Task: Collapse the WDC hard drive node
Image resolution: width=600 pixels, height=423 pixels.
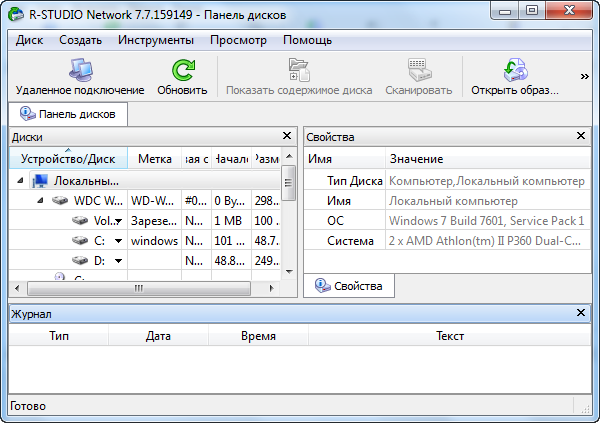Action: click(40, 200)
